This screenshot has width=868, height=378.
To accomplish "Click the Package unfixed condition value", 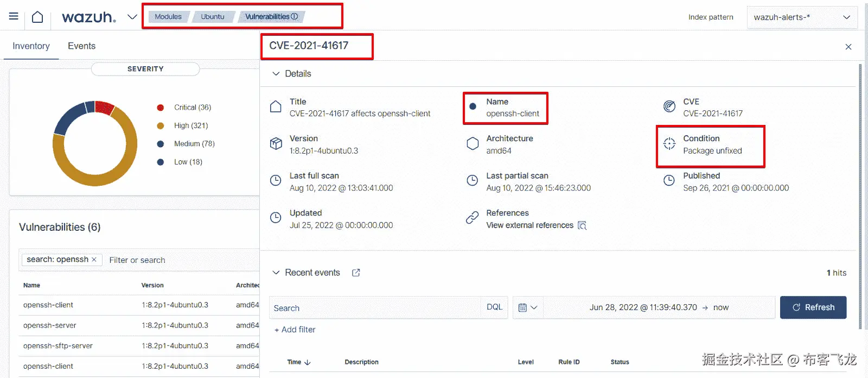I will (712, 151).
